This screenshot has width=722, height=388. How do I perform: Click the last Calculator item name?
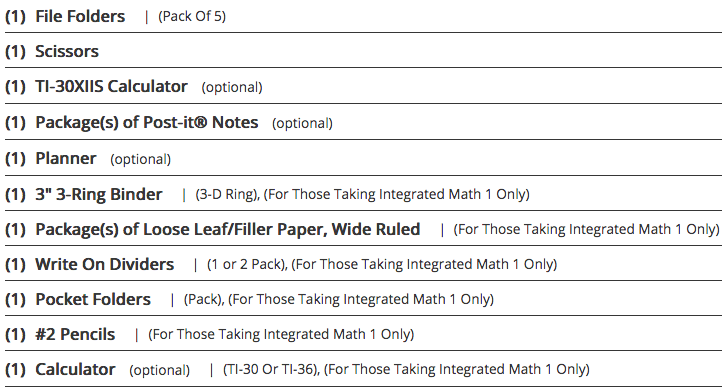pyautogui.click(x=75, y=369)
